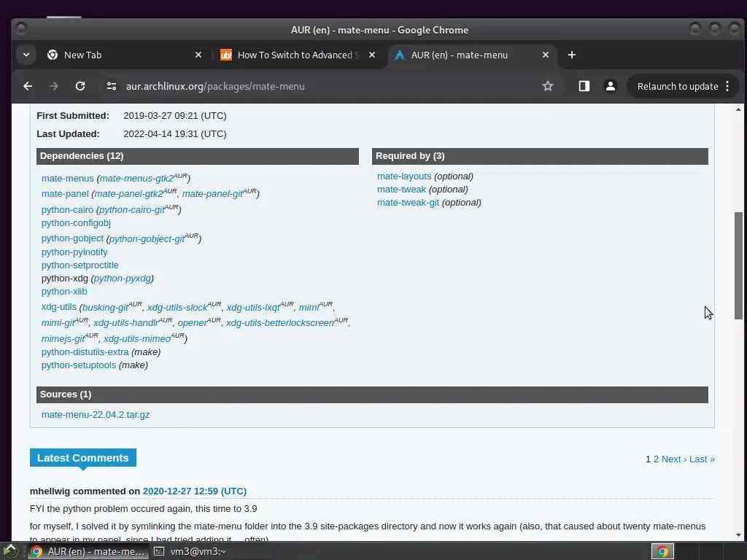The width and height of the screenshot is (747, 560).
Task: Download mate-menu-22.04.2.tar.gz source
Action: point(96,415)
